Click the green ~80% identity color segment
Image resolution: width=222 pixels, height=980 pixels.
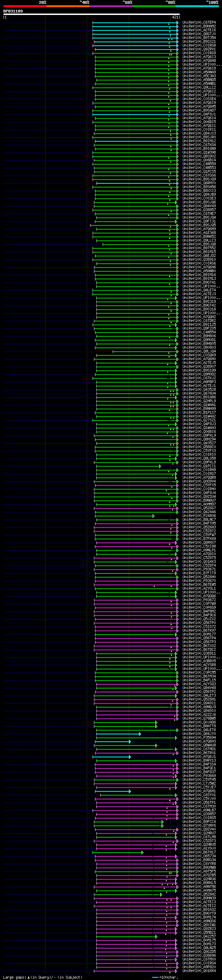coord(154,6)
